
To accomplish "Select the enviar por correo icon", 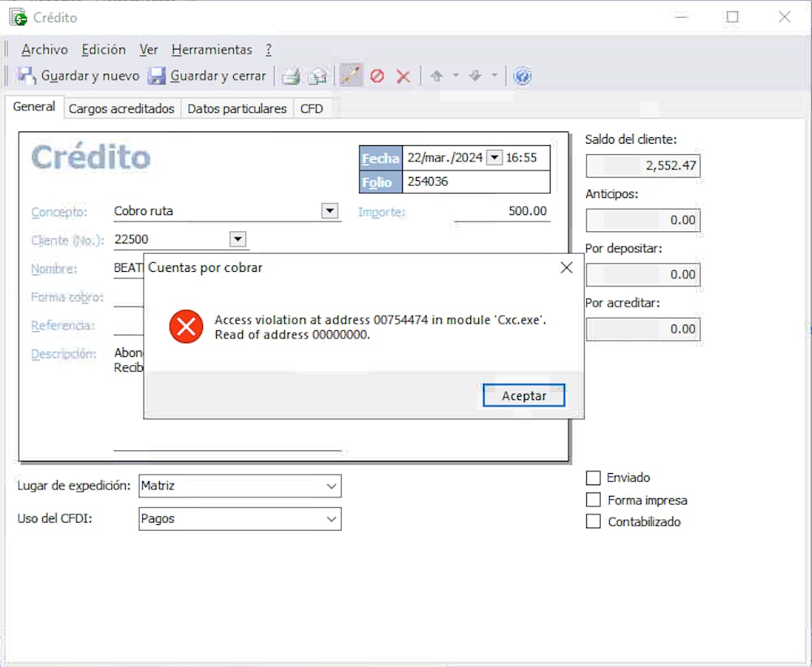I will (x=318, y=75).
